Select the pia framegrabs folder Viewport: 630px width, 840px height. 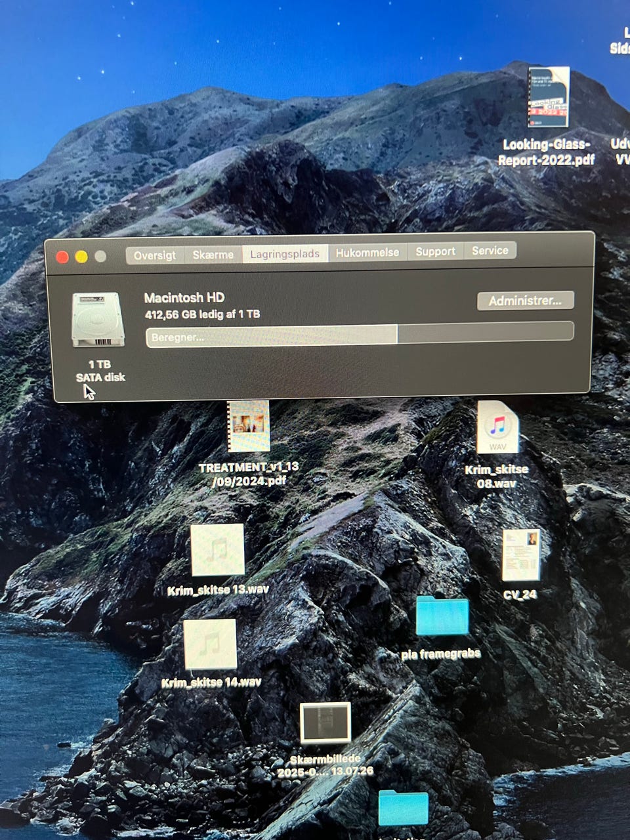point(442,616)
